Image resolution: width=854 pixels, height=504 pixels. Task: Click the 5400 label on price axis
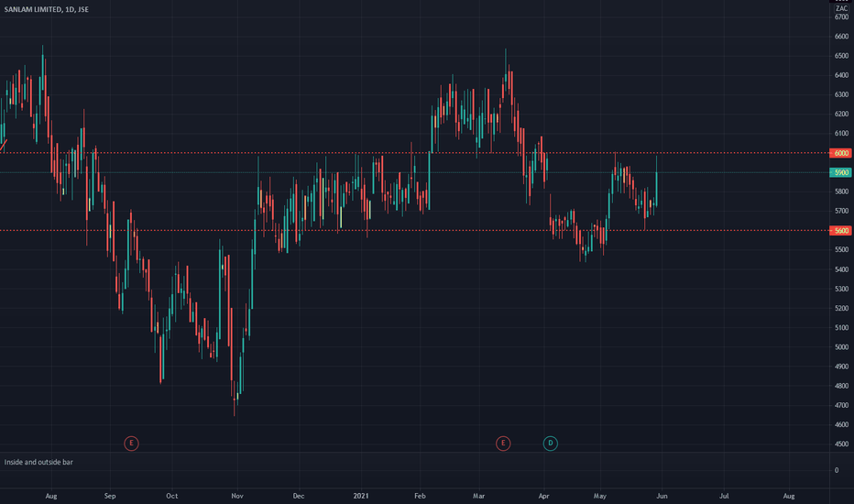coord(841,269)
